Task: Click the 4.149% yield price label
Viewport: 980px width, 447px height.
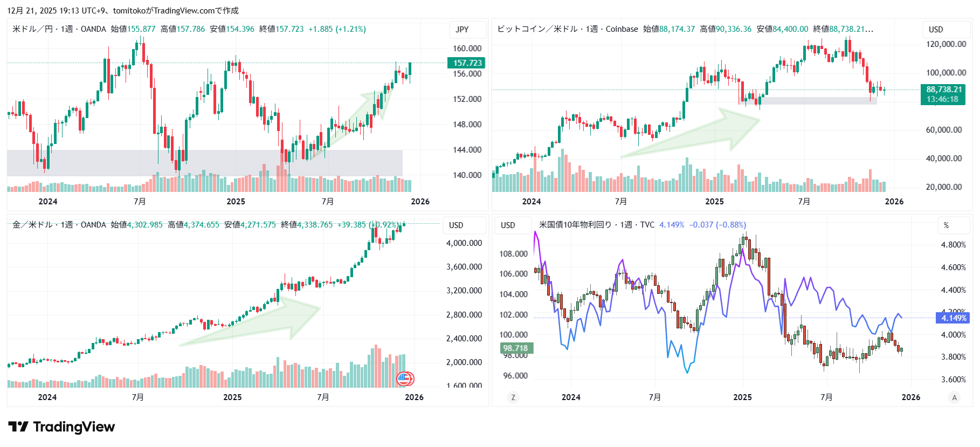Action: pyautogui.click(x=953, y=318)
